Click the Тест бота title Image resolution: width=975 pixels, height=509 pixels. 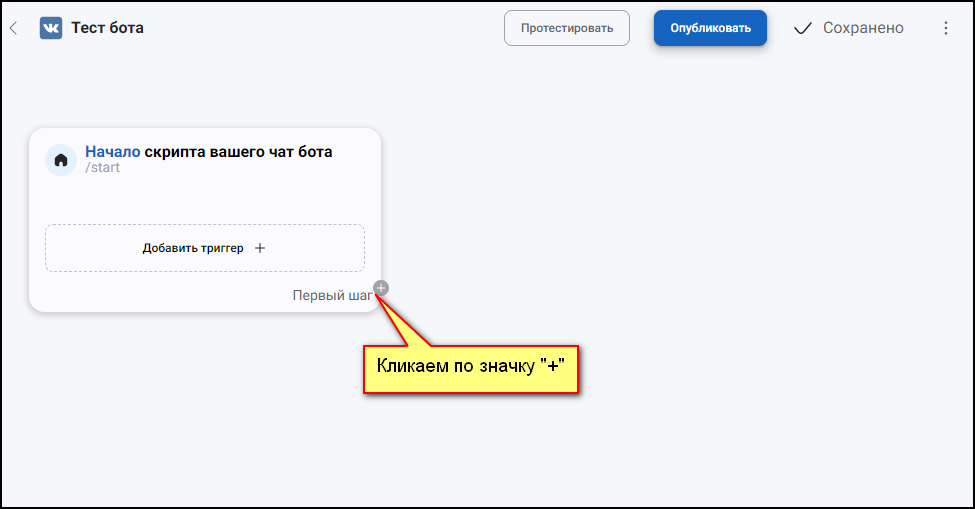click(x=107, y=28)
